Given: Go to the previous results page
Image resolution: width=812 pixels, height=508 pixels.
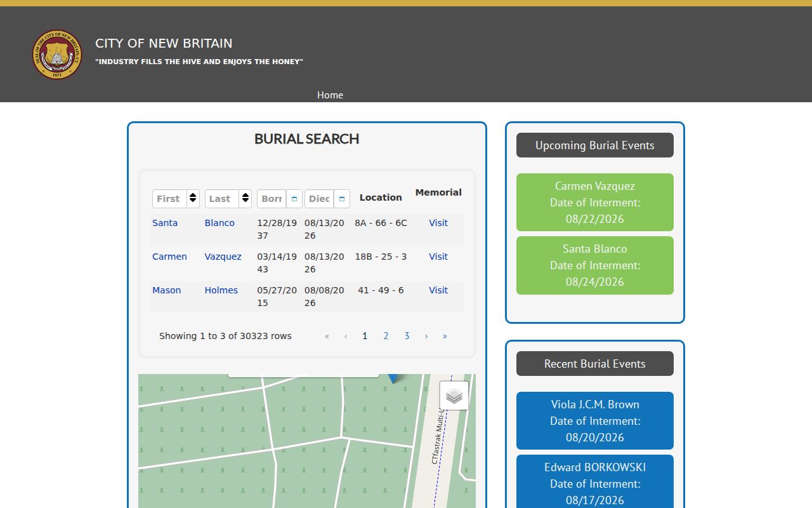Looking at the screenshot, I should [346, 336].
